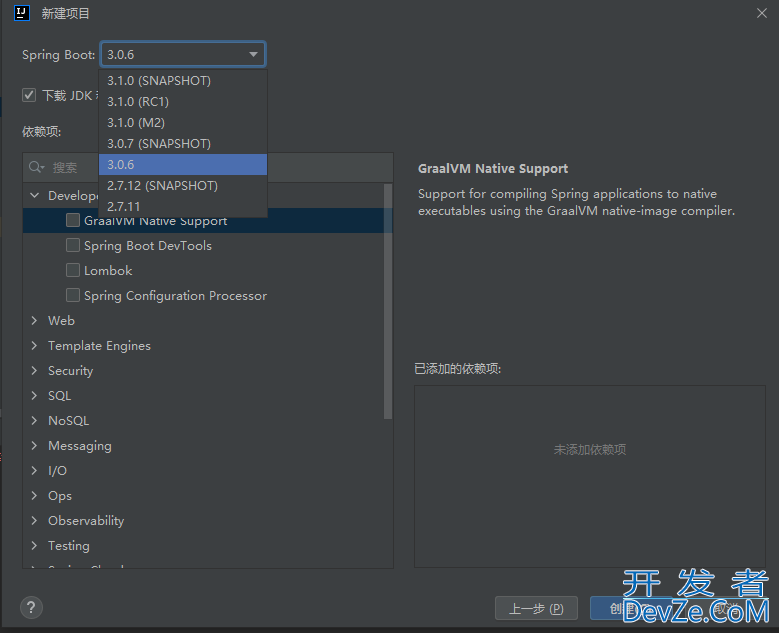Collapse the Developer Tools group
The width and height of the screenshot is (779, 633).
pyautogui.click(x=34, y=195)
